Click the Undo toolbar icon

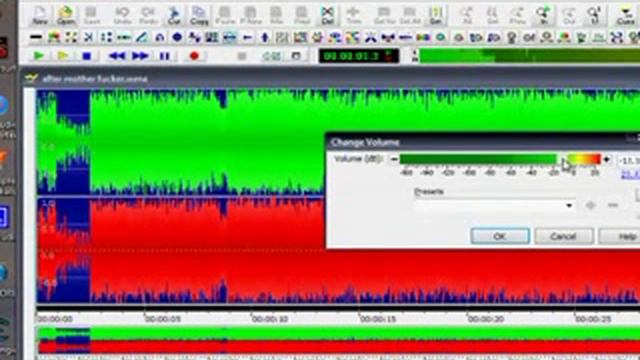[x=122, y=16]
